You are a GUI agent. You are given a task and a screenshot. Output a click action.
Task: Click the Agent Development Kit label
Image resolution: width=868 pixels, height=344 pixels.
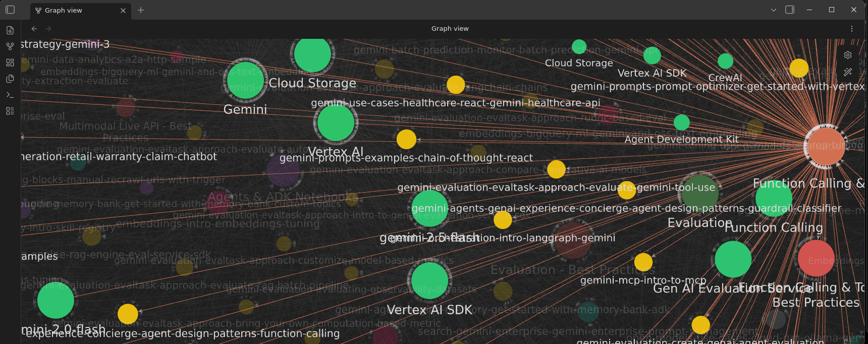[681, 139]
